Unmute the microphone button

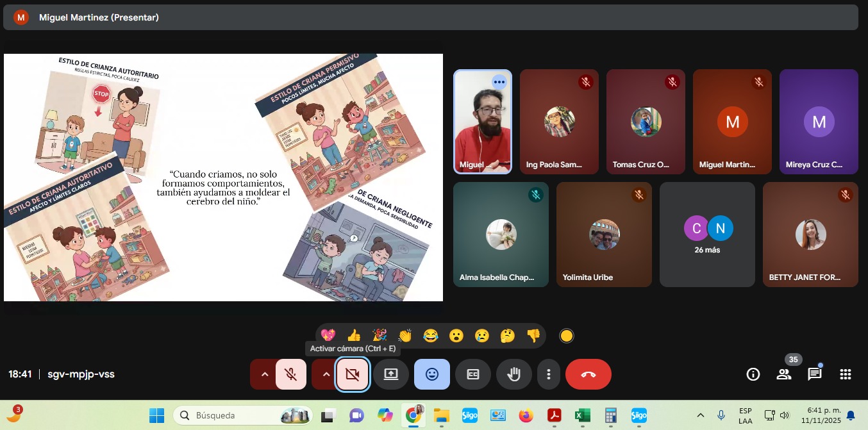[x=291, y=374]
